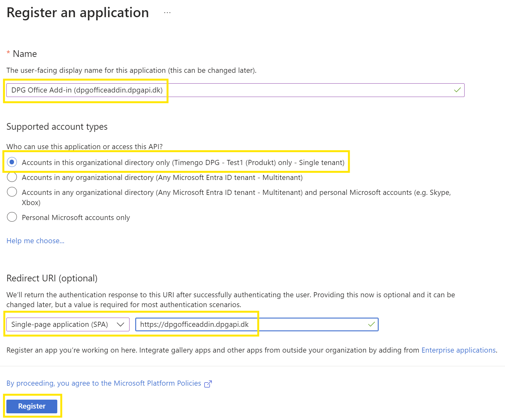
Task: Expand the platform chevron arrow next to SPA
Action: point(120,324)
